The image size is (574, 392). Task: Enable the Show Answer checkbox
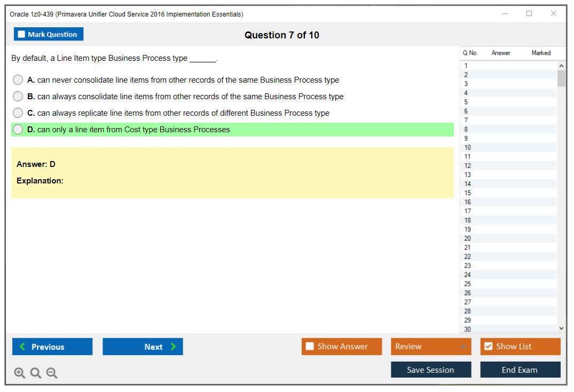pos(310,347)
